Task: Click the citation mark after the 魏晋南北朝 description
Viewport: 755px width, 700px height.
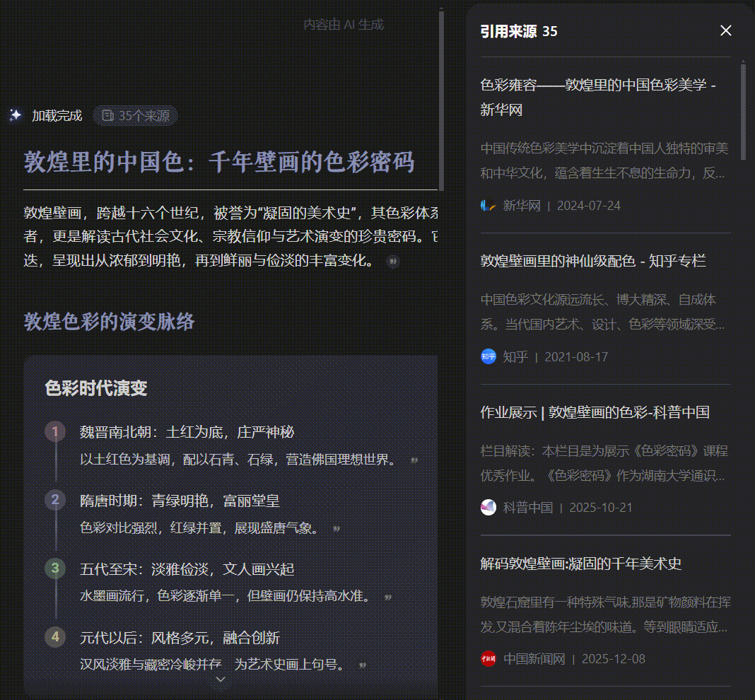Action: 412,459
